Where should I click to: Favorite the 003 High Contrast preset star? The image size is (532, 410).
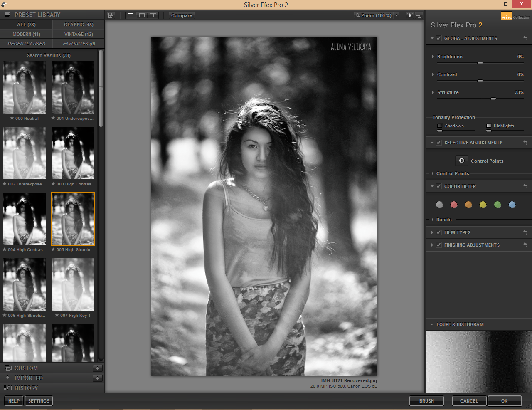(53, 184)
